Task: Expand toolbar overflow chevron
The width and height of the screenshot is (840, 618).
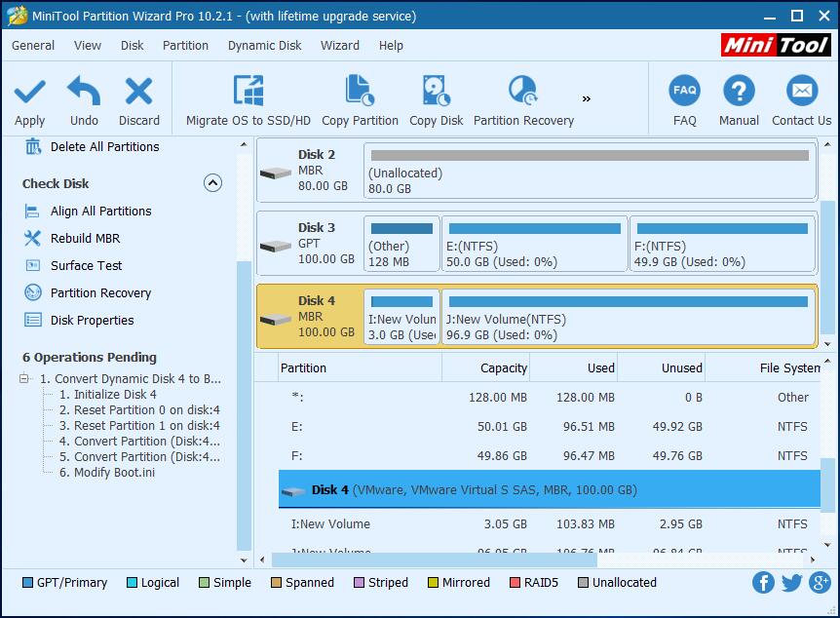Action: point(587,98)
